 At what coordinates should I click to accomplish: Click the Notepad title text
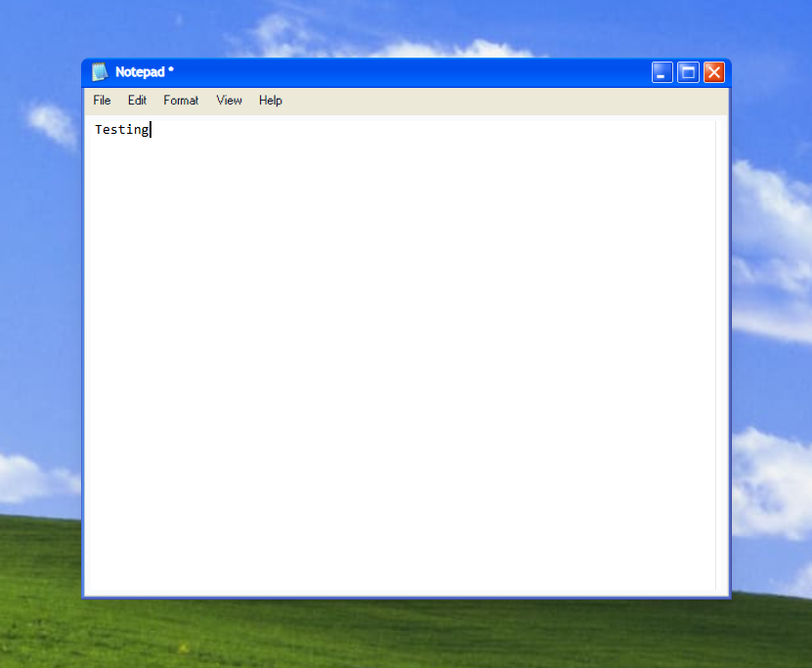pos(139,71)
